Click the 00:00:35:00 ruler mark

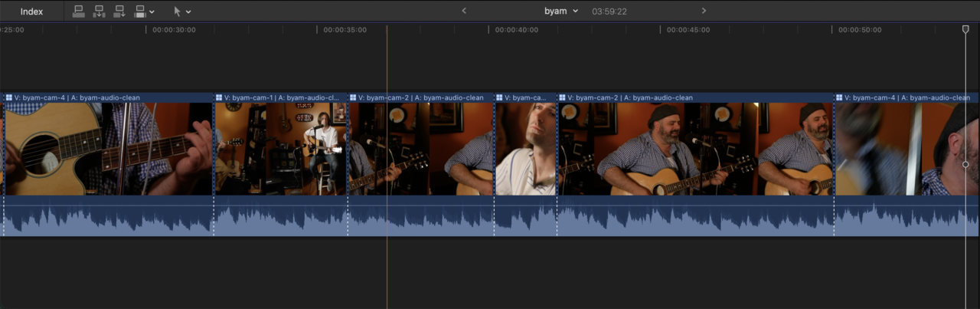pos(345,30)
